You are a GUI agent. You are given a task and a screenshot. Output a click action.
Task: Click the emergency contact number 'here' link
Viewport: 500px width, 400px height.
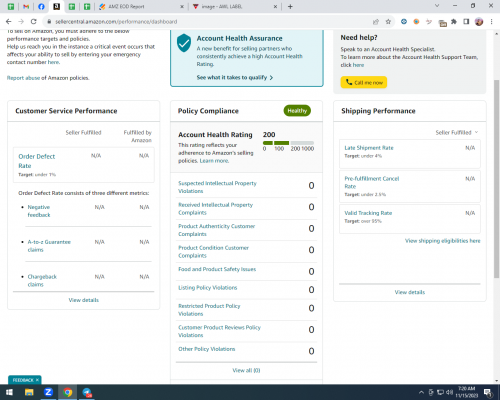click(53, 62)
